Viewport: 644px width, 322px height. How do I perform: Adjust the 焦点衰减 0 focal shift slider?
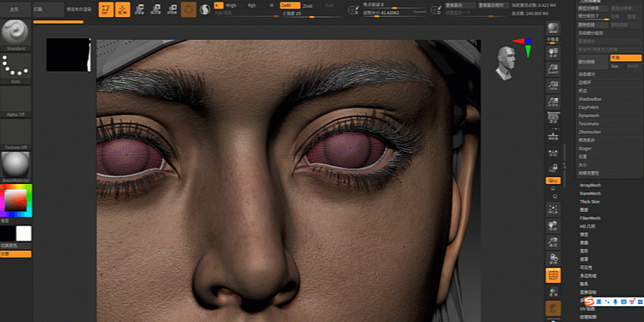(x=394, y=5)
